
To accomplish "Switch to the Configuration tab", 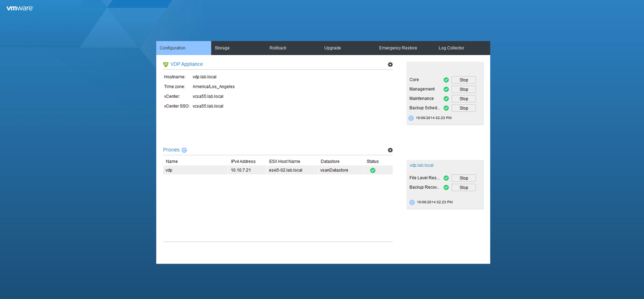I will (184, 48).
